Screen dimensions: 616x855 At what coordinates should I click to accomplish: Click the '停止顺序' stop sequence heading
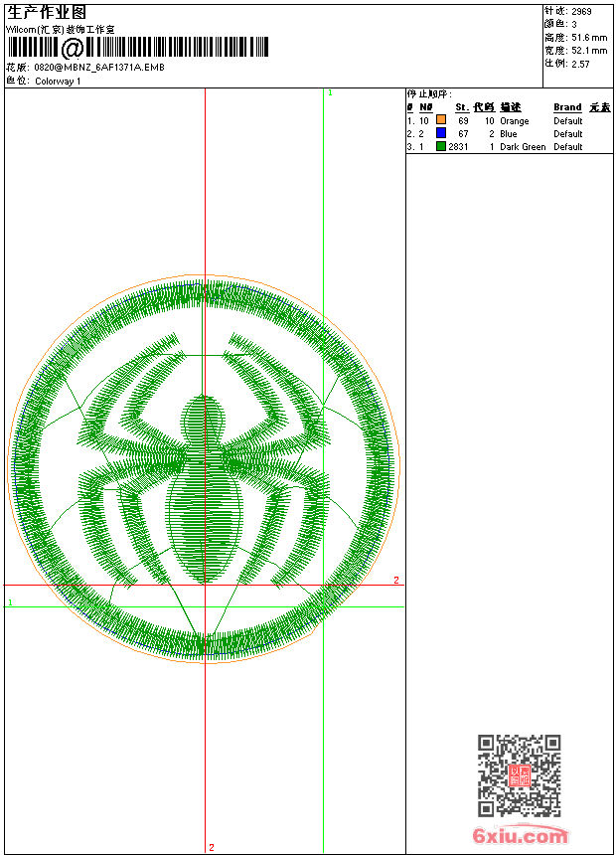(429, 93)
